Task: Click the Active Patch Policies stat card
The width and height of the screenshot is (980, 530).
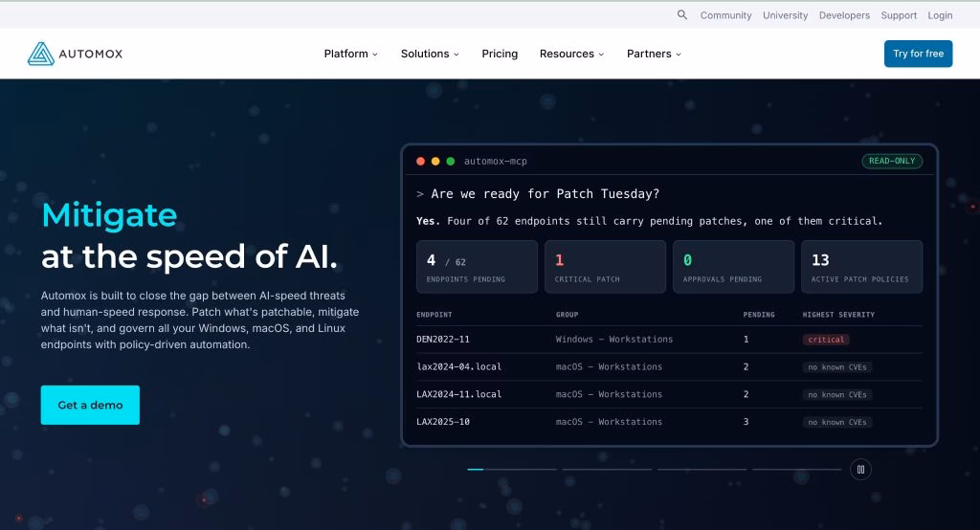Action: point(862,267)
